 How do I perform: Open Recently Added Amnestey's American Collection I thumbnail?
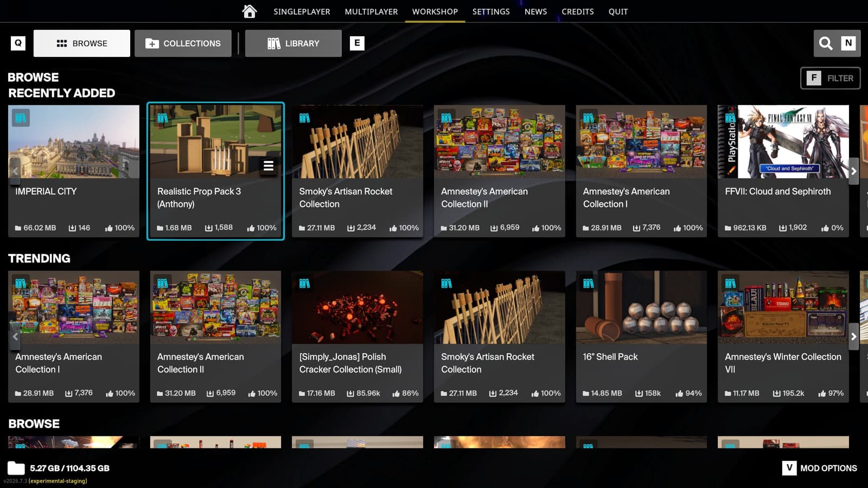[641, 142]
